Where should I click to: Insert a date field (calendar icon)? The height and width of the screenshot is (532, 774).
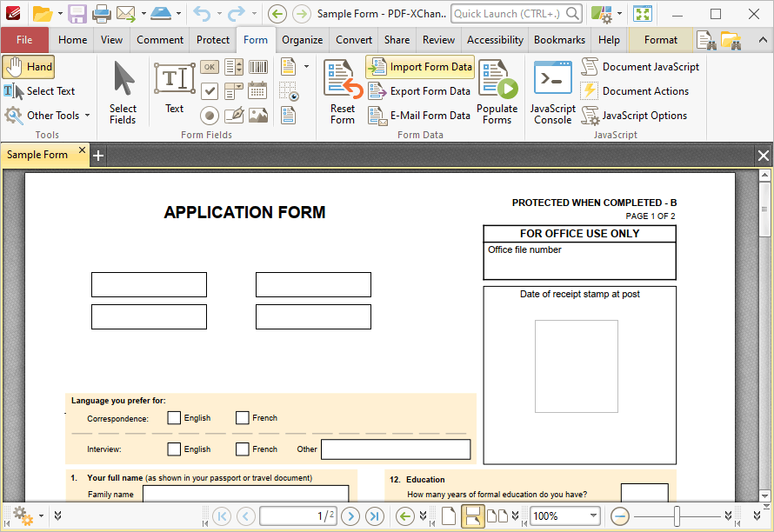[x=257, y=90]
